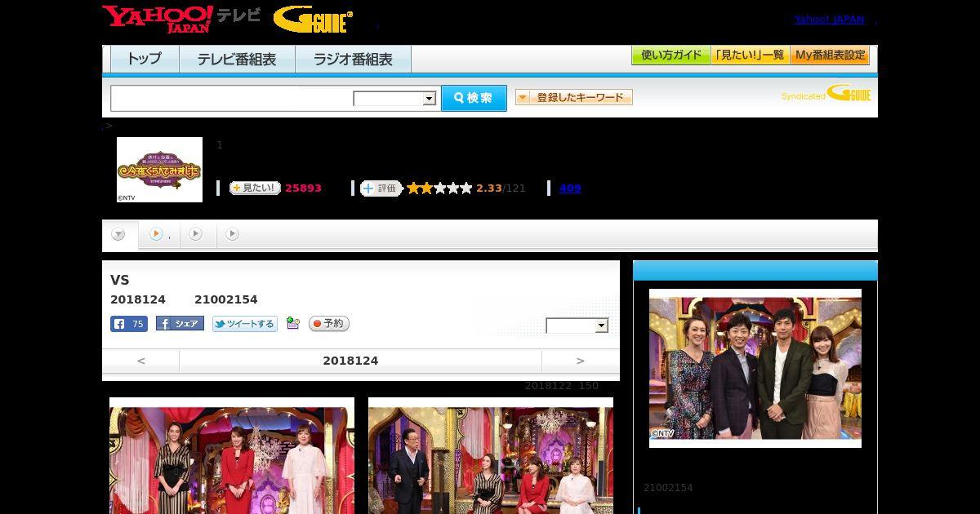The height and width of the screenshot is (514, 980).
Task: Click the Yahoo! Japan テレビ logo
Action: tap(180, 19)
